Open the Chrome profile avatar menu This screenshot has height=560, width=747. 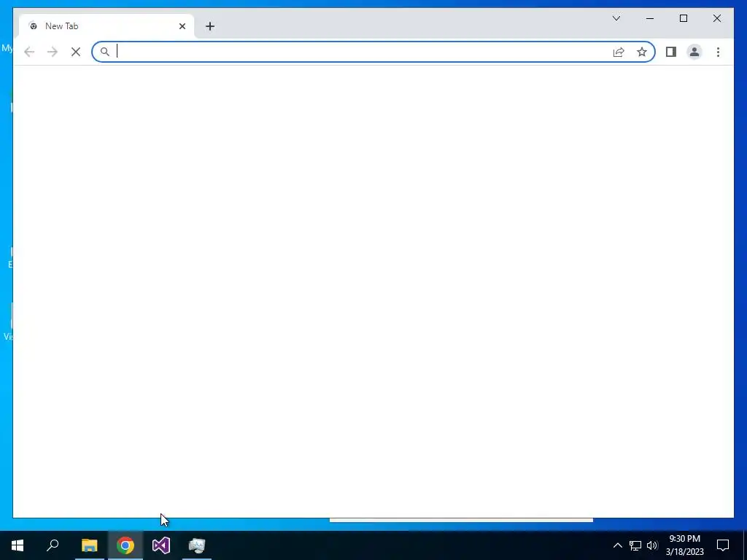(694, 52)
